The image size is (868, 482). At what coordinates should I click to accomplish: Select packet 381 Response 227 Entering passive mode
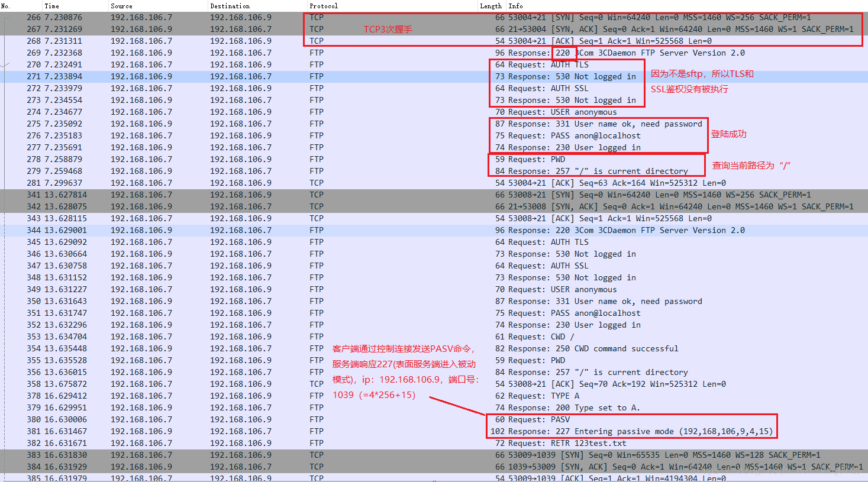(434, 431)
